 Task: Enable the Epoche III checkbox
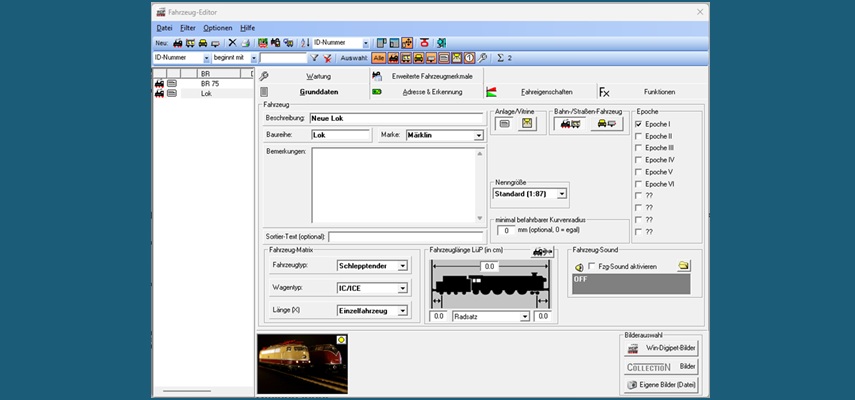[x=639, y=148]
